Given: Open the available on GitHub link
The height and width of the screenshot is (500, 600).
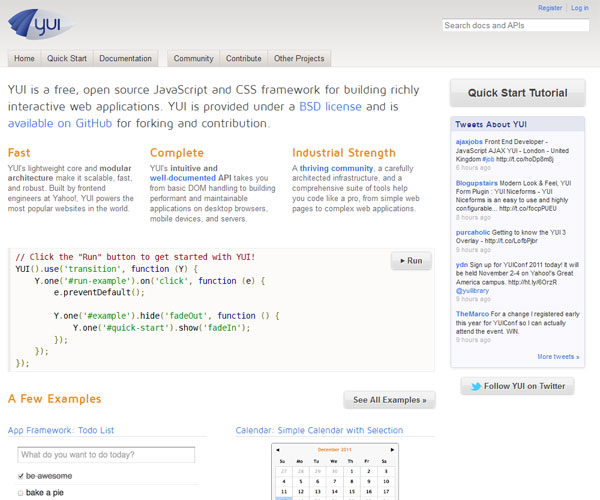Looking at the screenshot, I should pyautogui.click(x=60, y=124).
